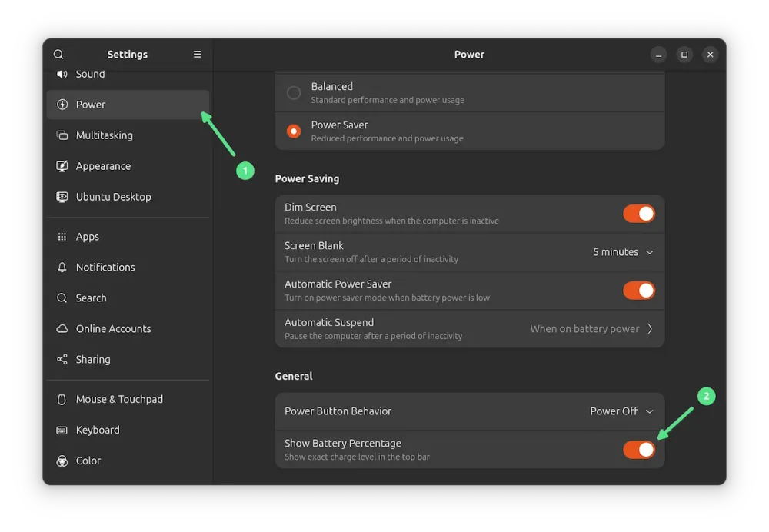Open the Screen Blank 5 minutes dropdown
The height and width of the screenshot is (532, 769).
tap(624, 252)
